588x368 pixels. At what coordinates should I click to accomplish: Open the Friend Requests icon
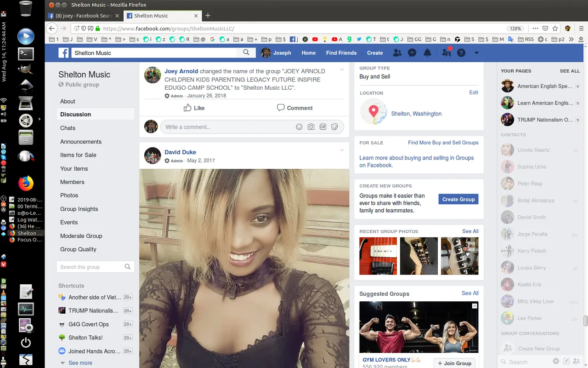coord(397,53)
